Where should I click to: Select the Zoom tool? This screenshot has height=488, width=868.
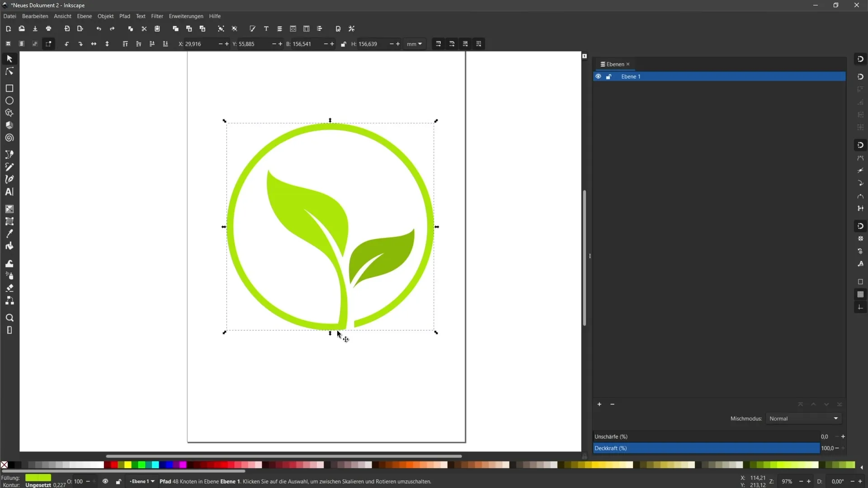click(x=9, y=318)
